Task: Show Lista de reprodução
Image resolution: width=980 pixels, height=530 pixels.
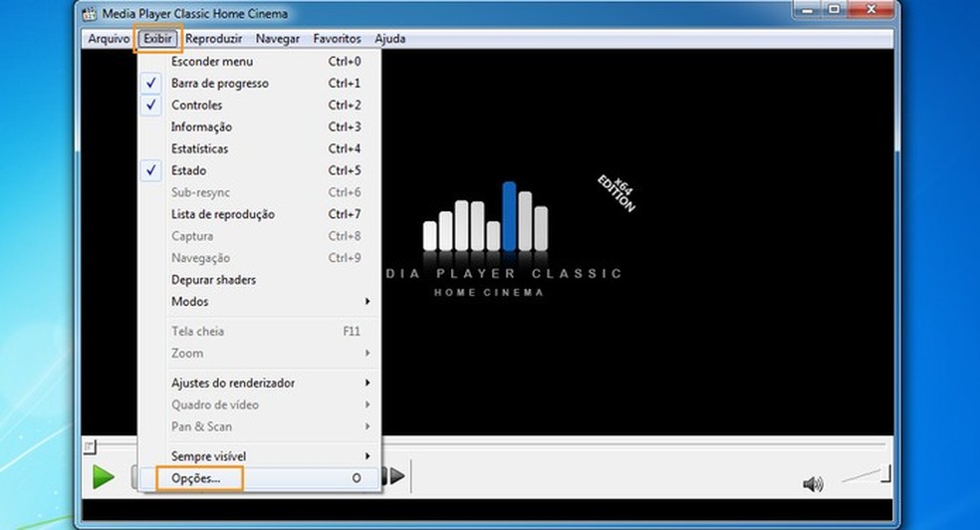Action: point(259,214)
